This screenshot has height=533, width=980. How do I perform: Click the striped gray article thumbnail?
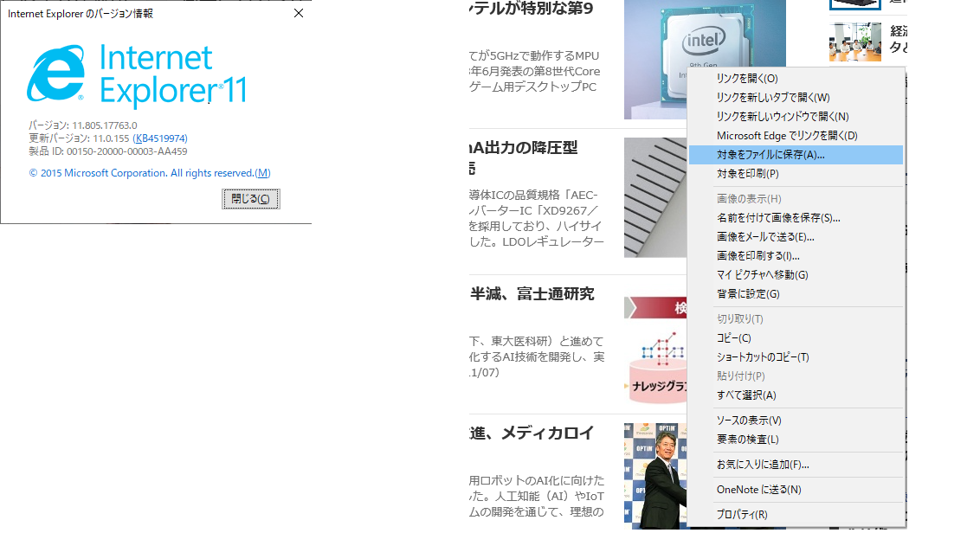[655, 197]
